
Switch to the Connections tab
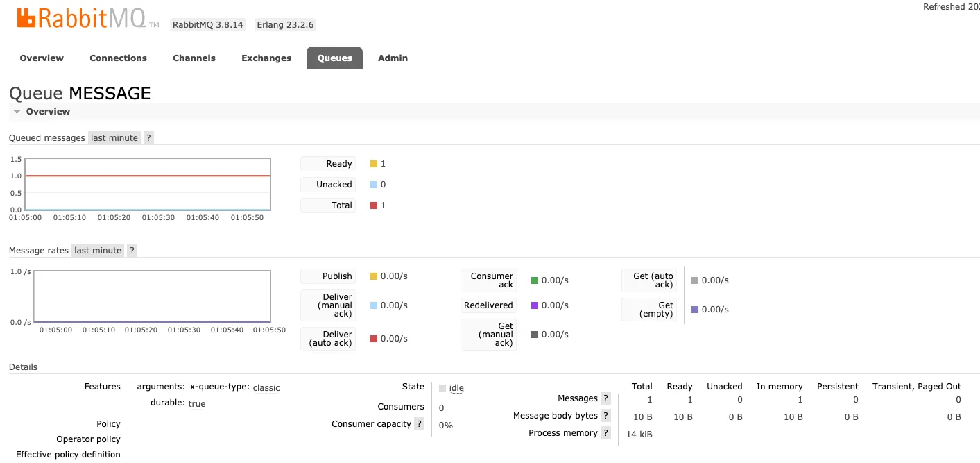tap(118, 58)
